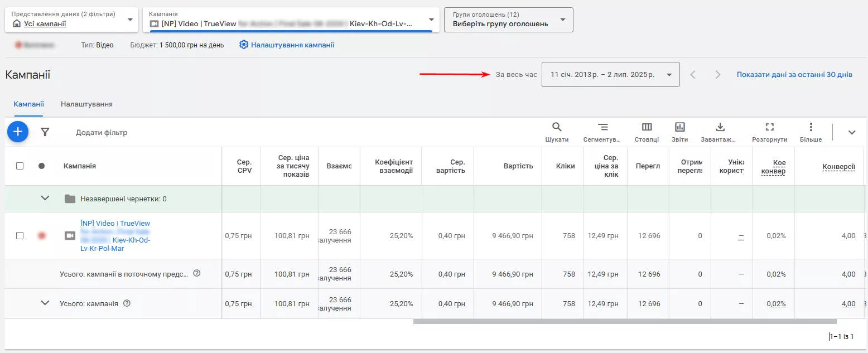The width and height of the screenshot is (868, 353).
Task: Go to the next date period arrow
Action: pyautogui.click(x=718, y=75)
